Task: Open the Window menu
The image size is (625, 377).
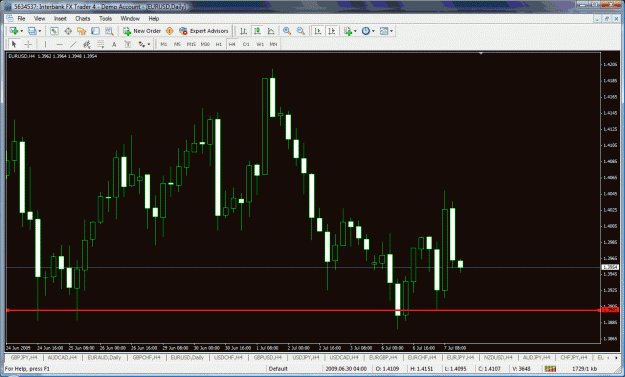Action: 130,18
